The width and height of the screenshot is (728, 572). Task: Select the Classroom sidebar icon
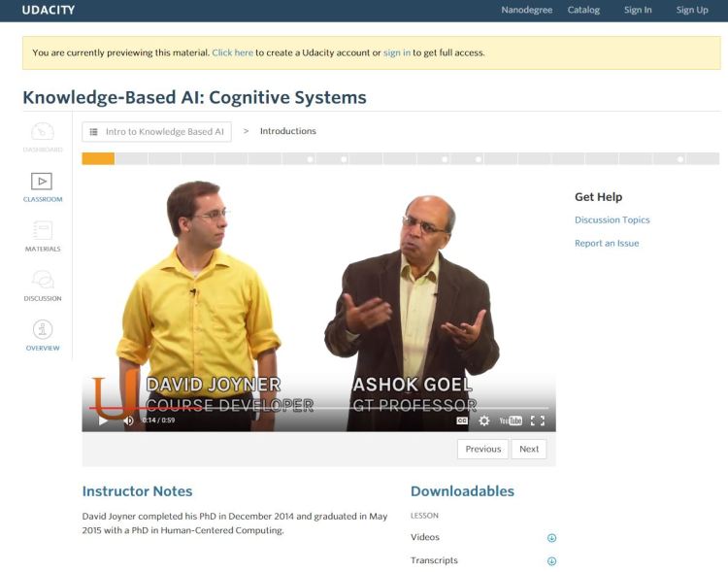pos(43,186)
